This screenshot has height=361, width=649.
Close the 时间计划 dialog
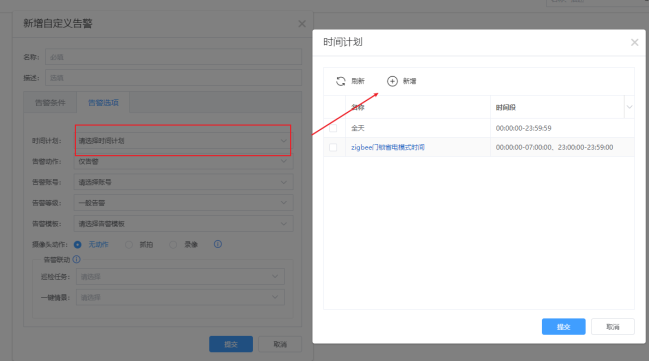[x=635, y=42]
